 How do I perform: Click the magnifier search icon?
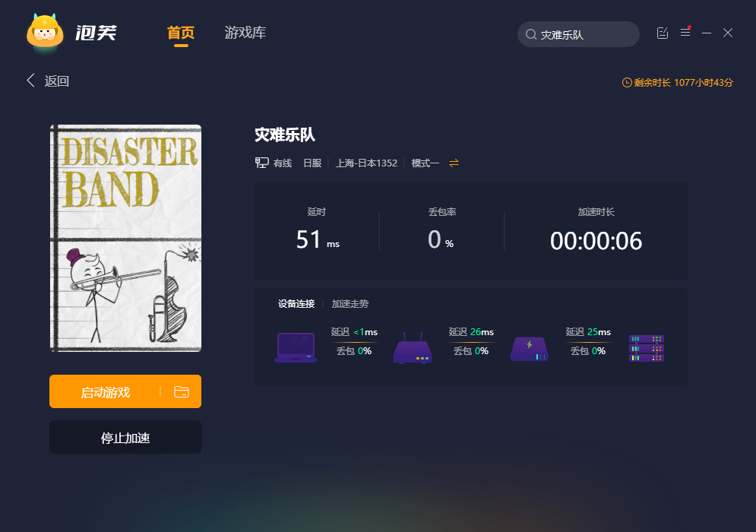pyautogui.click(x=531, y=34)
